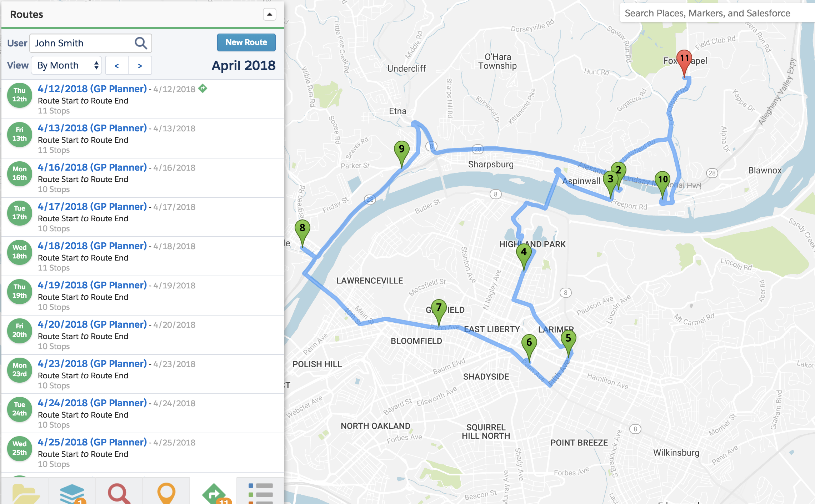Click the Search Places, Markers, and Salesforce box
The width and height of the screenshot is (815, 504).
[717, 13]
